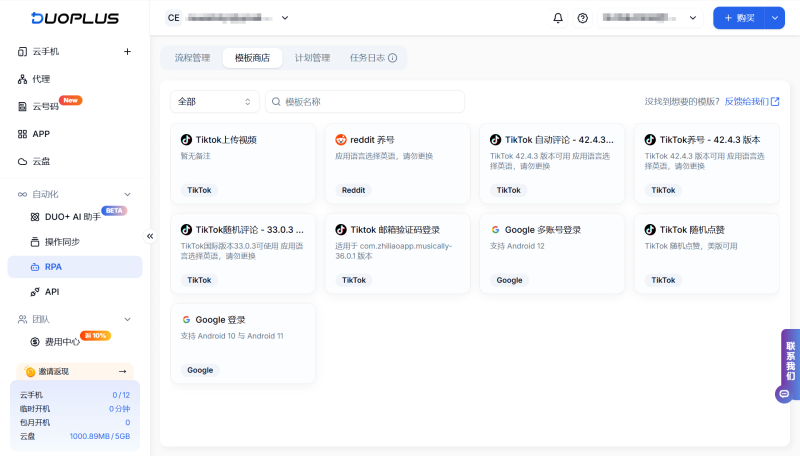Collapse the 团队 sidebar section

coord(127,319)
